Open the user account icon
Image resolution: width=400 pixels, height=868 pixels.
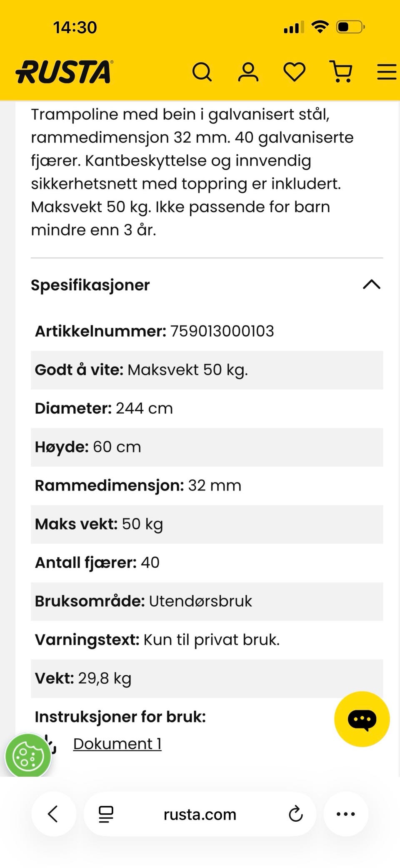point(248,72)
